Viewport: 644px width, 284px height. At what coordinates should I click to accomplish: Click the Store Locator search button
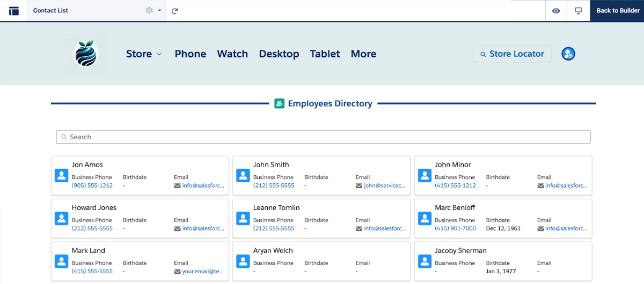[x=512, y=54]
